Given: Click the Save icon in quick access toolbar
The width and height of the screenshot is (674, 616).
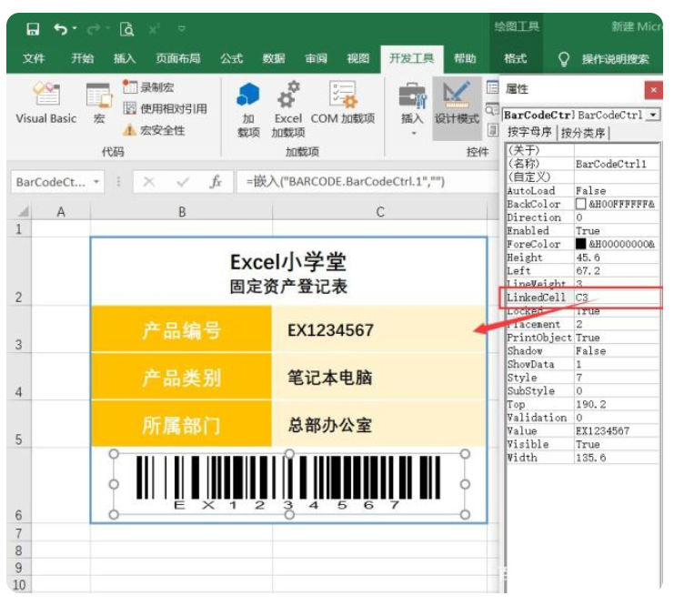Looking at the screenshot, I should [33, 29].
